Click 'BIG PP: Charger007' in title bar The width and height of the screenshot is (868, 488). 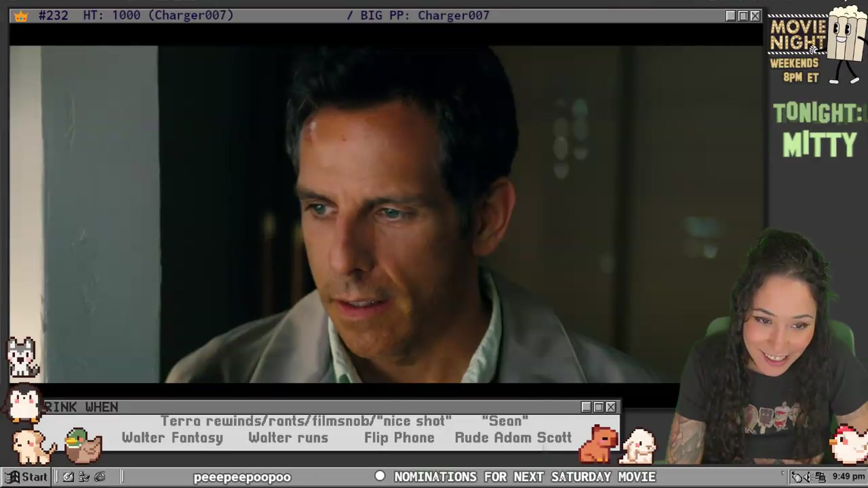point(425,16)
